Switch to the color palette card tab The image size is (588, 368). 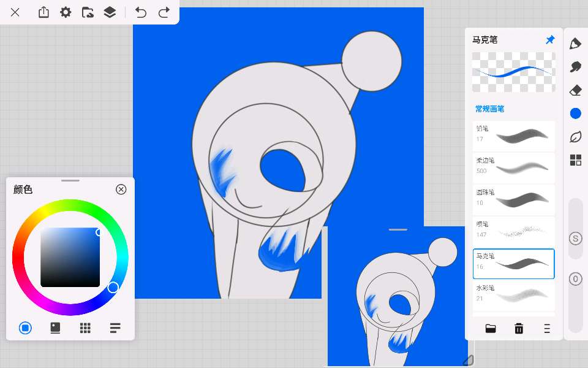[55, 328]
